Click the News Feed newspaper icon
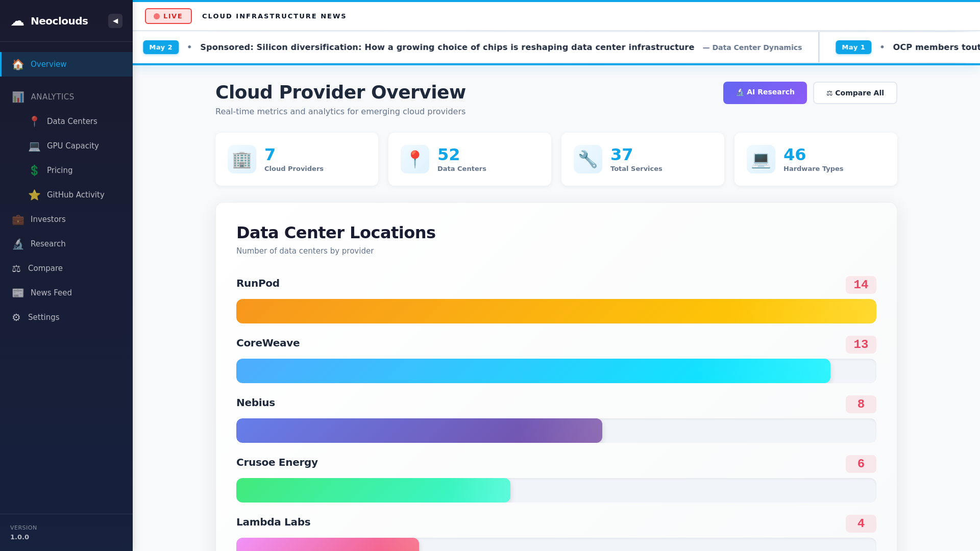This screenshot has width=980, height=551. tap(18, 293)
